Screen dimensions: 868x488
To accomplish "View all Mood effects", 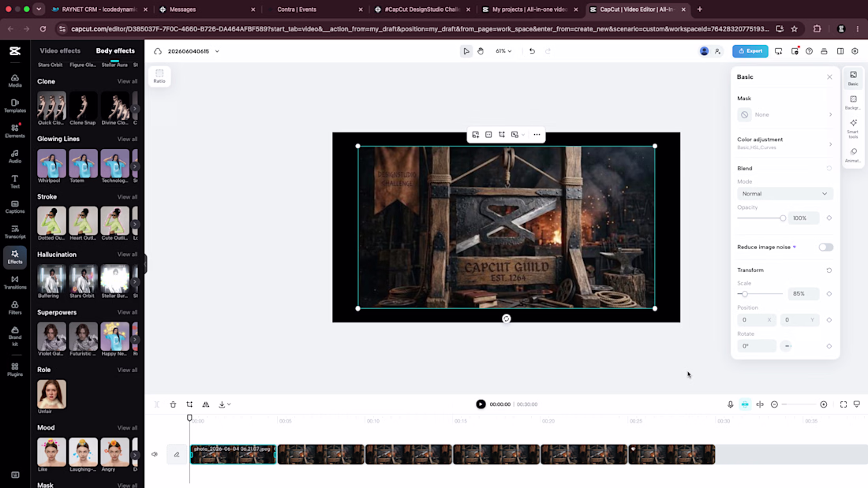I will point(127,428).
